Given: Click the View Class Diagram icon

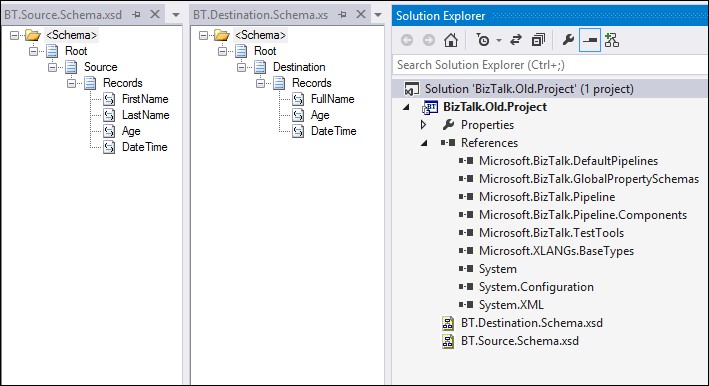Looking at the screenshot, I should (612, 40).
